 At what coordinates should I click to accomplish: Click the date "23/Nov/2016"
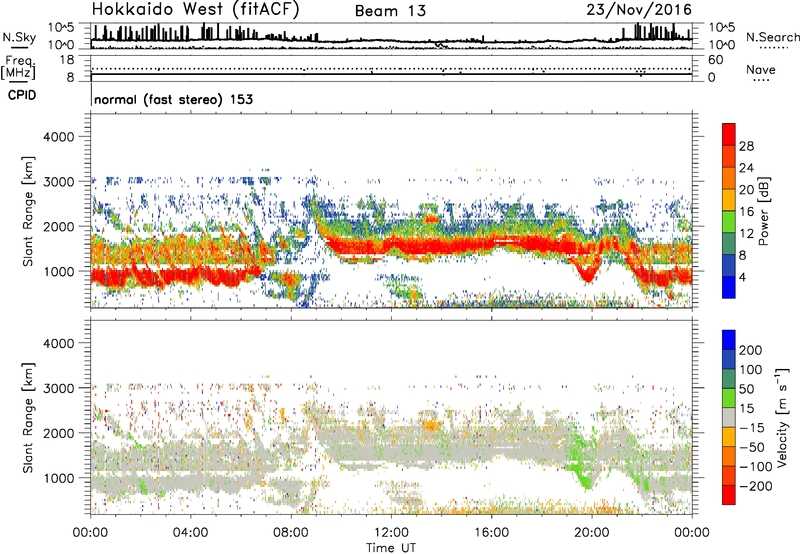coord(639,10)
